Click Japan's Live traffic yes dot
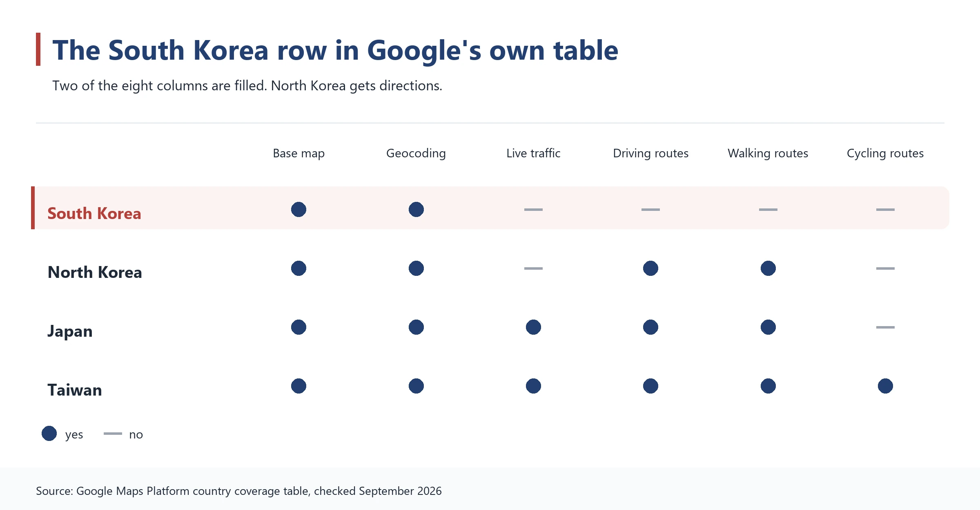 [x=533, y=327]
